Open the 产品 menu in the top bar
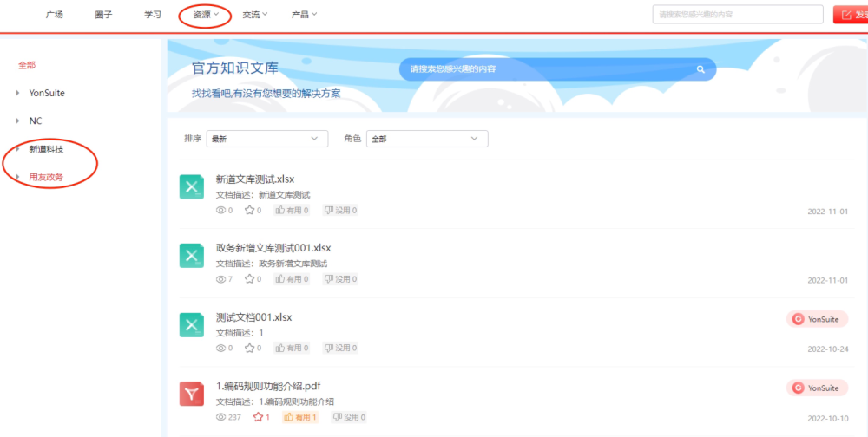The image size is (868, 437). point(304,15)
